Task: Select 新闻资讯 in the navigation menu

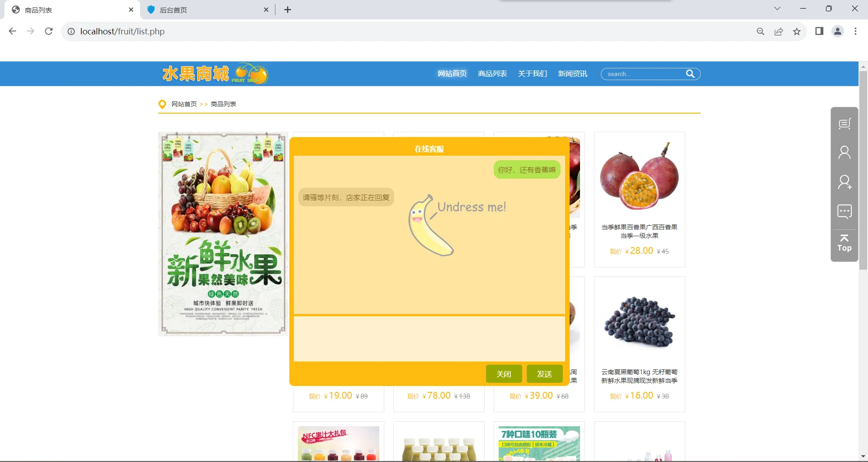Action: tap(572, 73)
